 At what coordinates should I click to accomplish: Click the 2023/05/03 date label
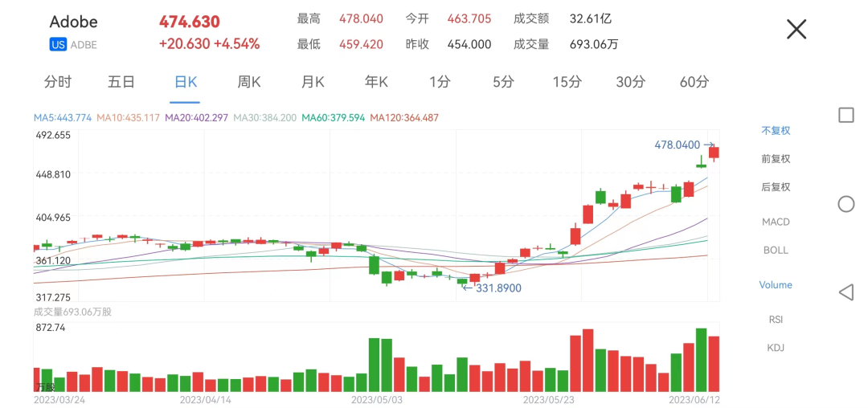[x=376, y=398]
